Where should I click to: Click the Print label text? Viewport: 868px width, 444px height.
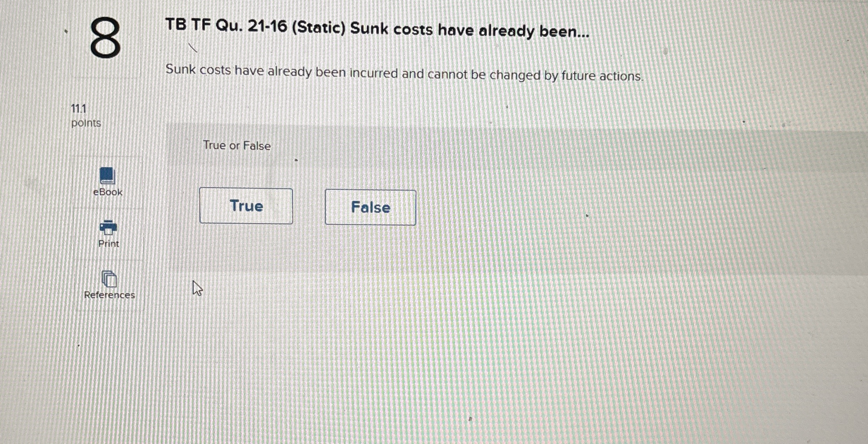[108, 244]
